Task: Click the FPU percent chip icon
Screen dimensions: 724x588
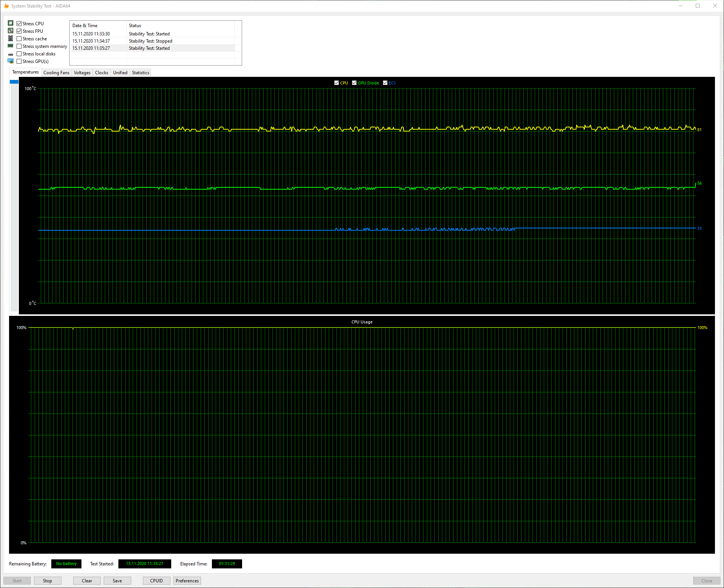Action: (x=11, y=31)
